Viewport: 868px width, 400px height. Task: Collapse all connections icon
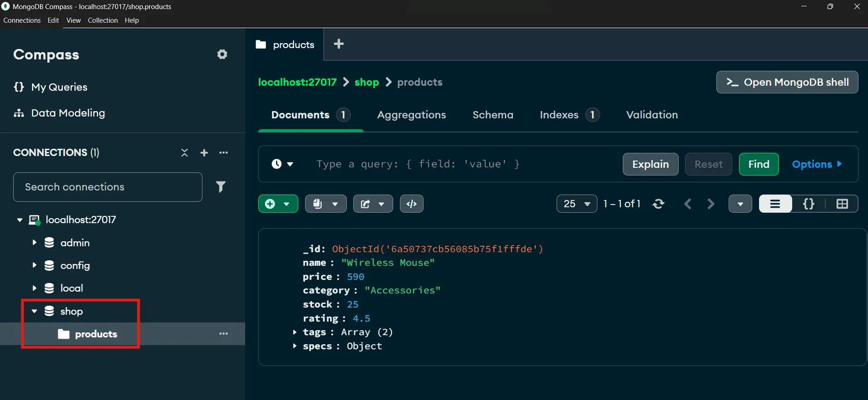point(184,153)
